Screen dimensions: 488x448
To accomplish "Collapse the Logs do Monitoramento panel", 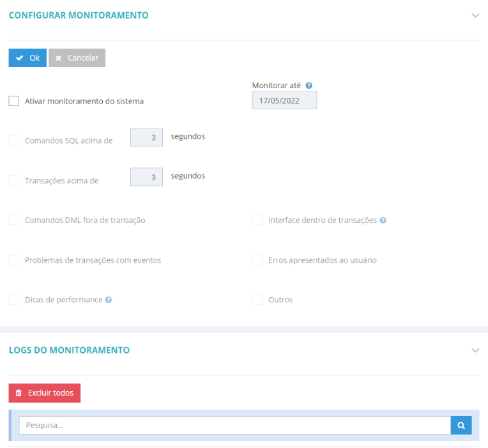I will pos(475,350).
